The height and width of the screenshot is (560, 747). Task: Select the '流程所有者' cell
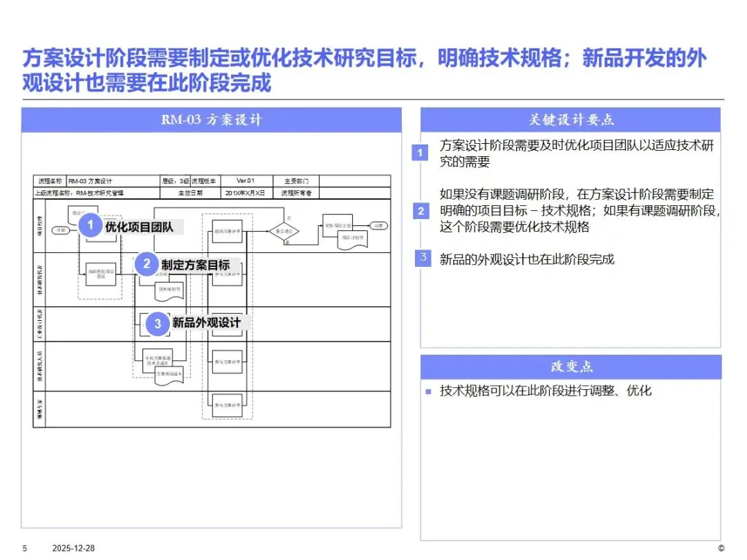[296, 193]
